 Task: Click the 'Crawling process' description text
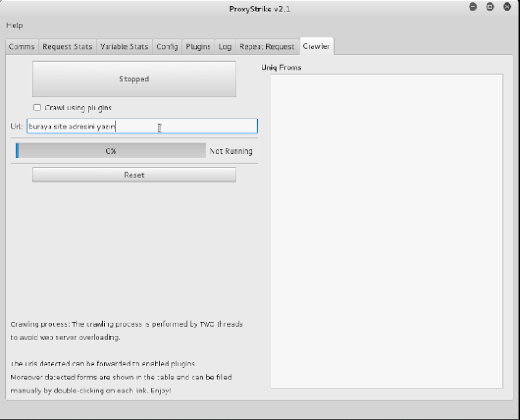click(127, 331)
